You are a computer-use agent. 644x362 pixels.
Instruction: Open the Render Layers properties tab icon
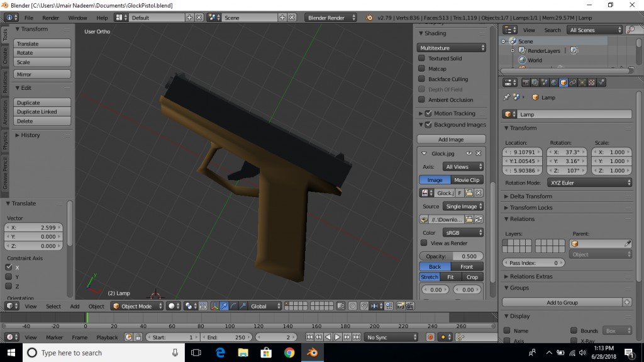535,82
